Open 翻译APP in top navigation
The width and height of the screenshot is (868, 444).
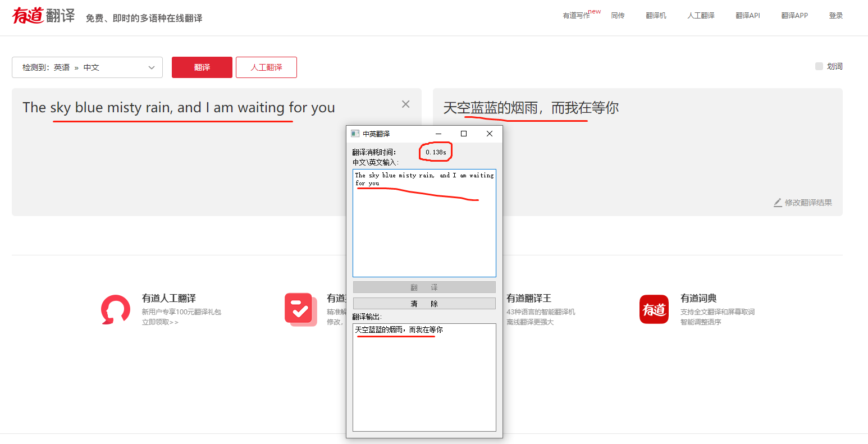tap(794, 16)
